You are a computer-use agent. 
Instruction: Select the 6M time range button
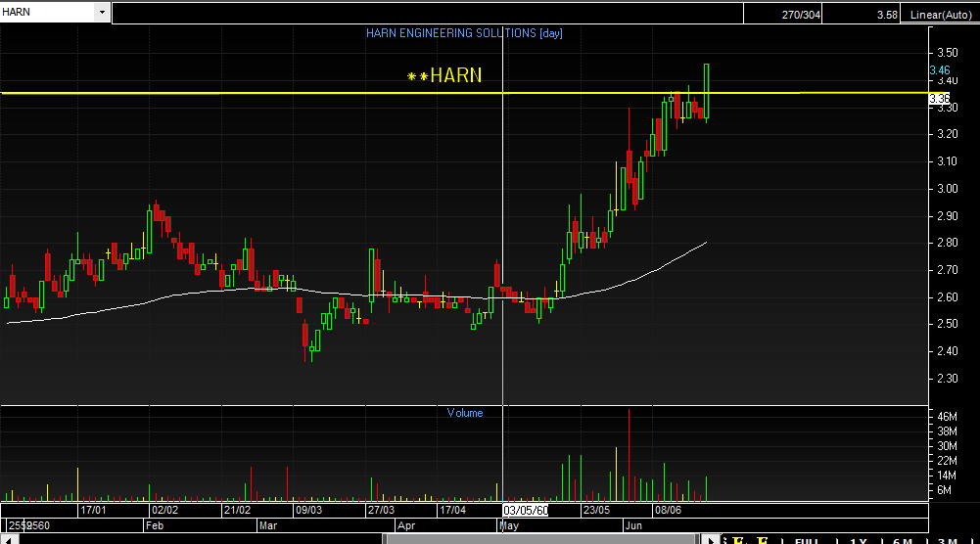tap(902, 541)
